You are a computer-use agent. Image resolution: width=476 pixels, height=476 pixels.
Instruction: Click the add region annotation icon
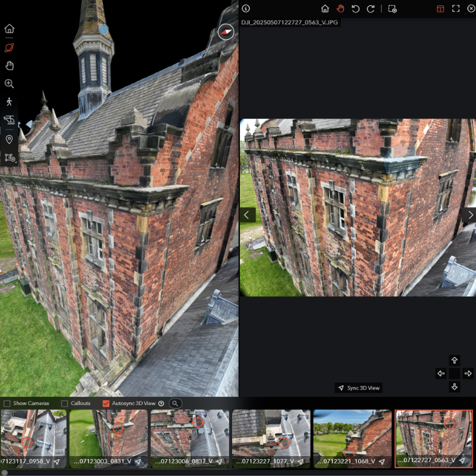pyautogui.click(x=392, y=9)
